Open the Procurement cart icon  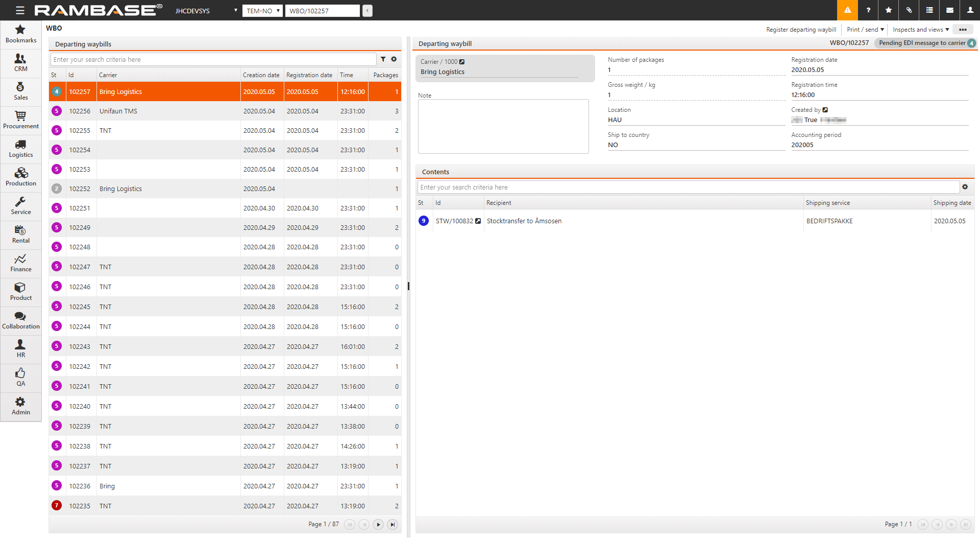point(20,116)
